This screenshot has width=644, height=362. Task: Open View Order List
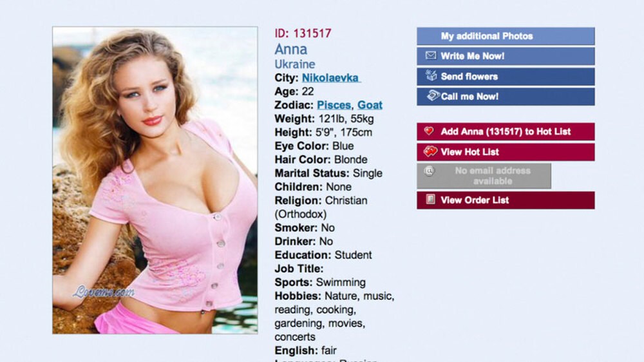[506, 200]
